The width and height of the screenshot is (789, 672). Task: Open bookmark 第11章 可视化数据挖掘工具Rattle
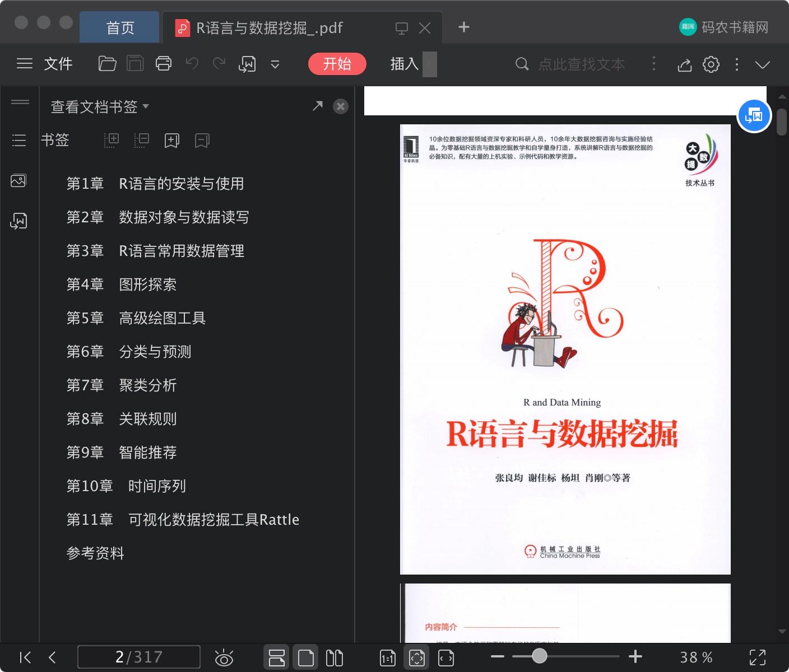[183, 520]
